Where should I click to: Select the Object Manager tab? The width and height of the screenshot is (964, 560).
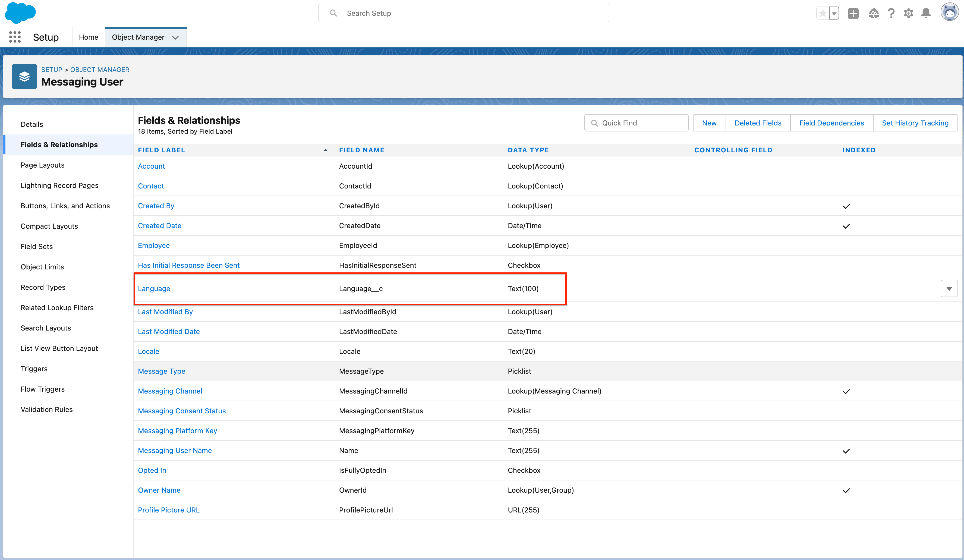[x=138, y=37]
